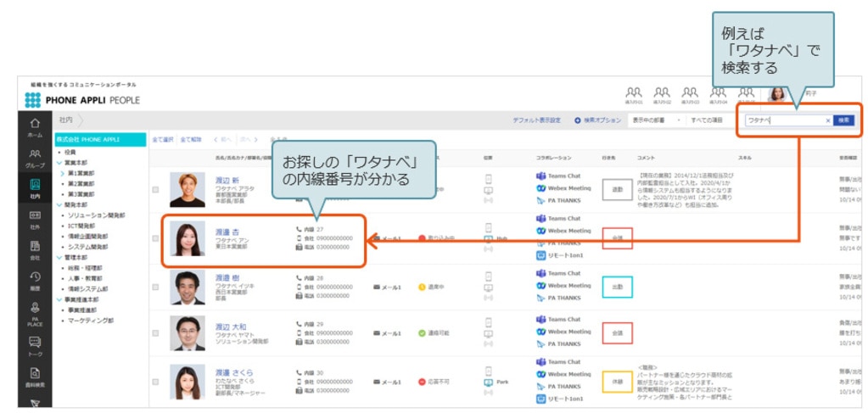Open the ホーム (Home) sidebar icon
868x413 pixels.
[34, 126]
